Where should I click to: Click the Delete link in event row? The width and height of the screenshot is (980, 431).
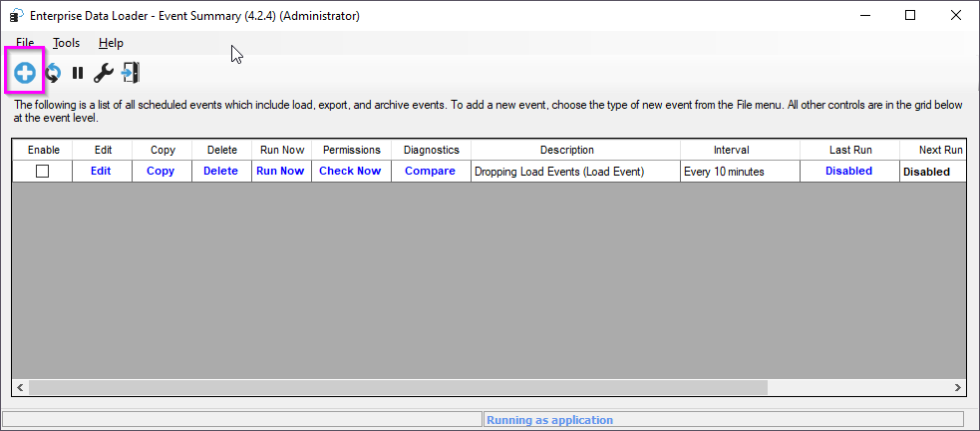(220, 172)
